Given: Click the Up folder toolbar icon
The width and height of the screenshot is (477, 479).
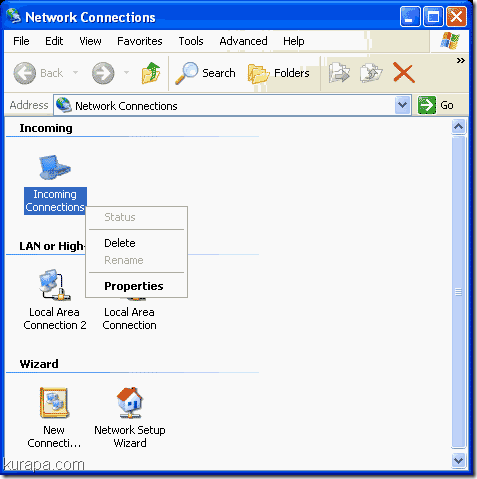Looking at the screenshot, I should pyautogui.click(x=151, y=73).
